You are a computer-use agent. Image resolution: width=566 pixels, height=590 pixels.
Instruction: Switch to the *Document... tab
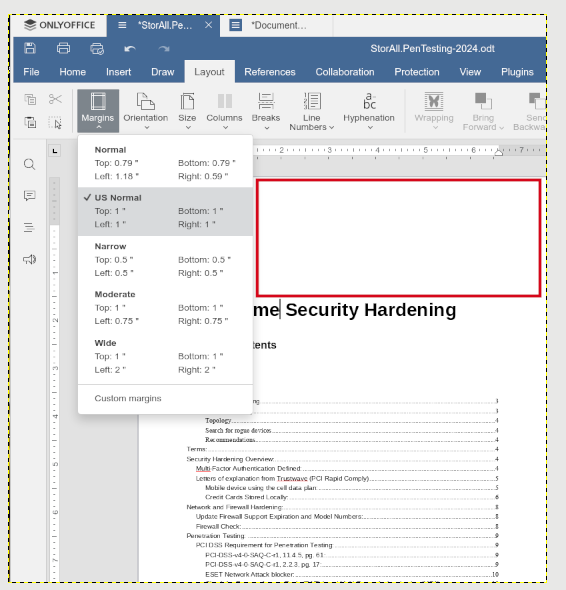(x=276, y=25)
